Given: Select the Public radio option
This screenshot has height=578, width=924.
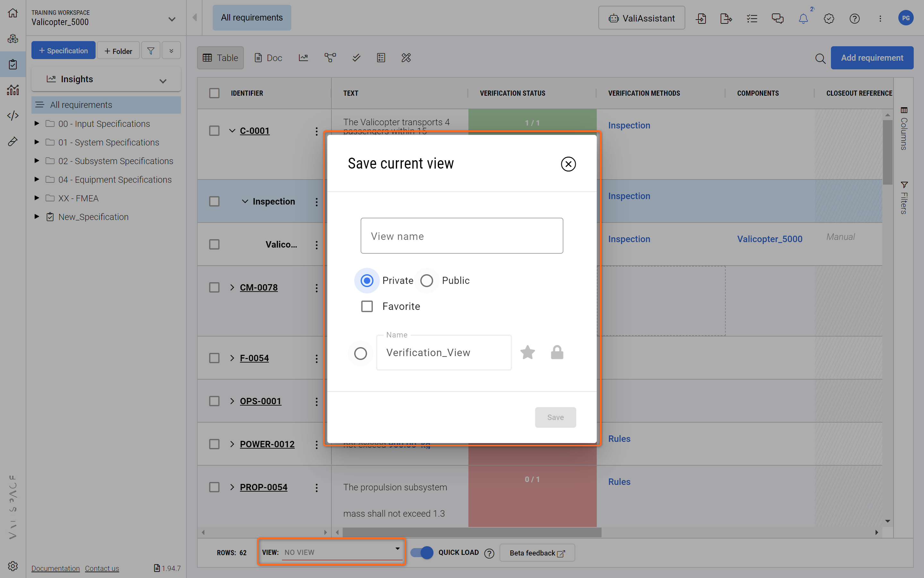Looking at the screenshot, I should (x=426, y=281).
